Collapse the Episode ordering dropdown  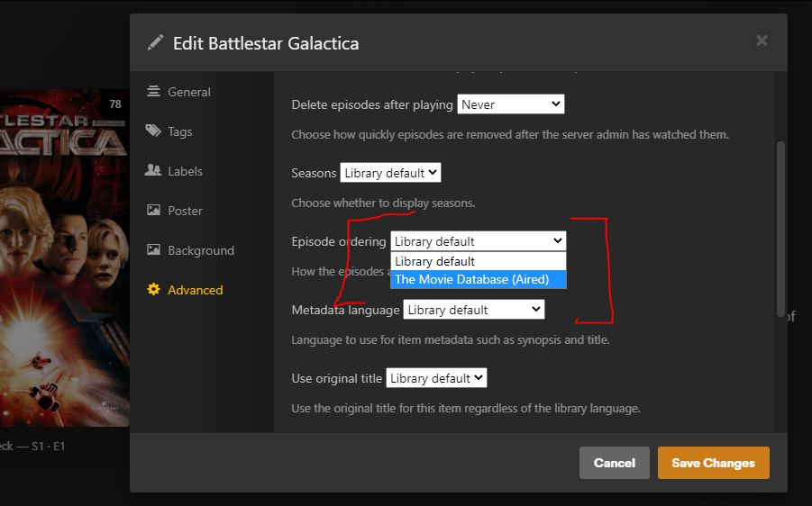coord(478,241)
